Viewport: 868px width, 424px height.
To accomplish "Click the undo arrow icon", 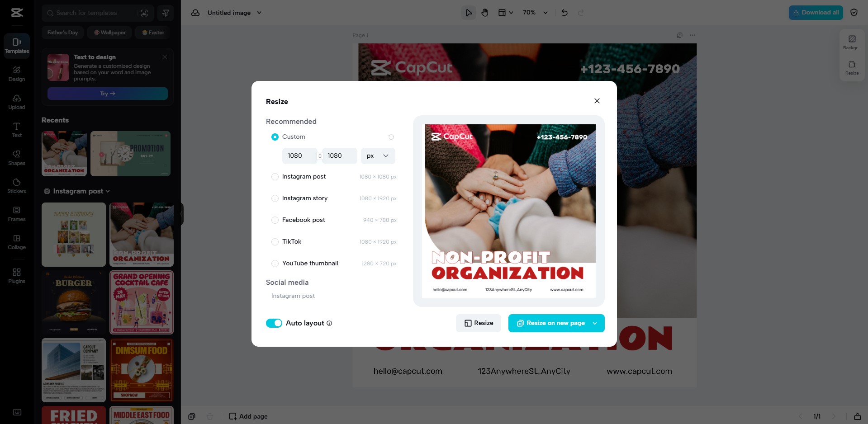I will [564, 13].
